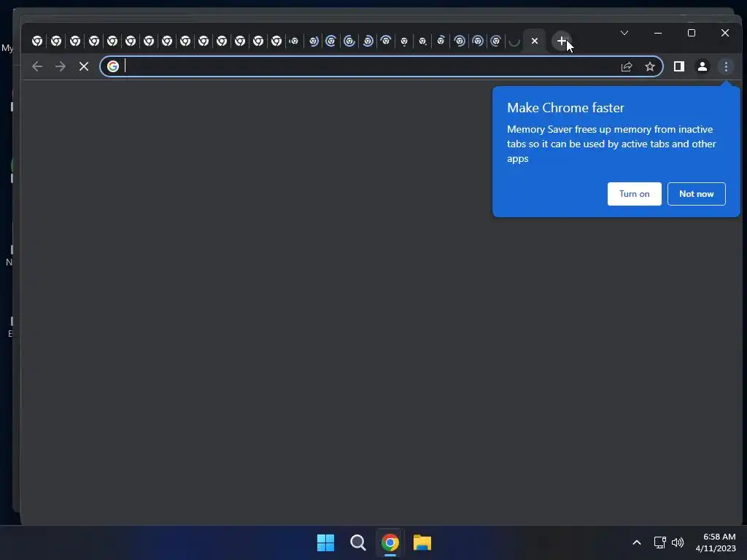Open File Explorer from the taskbar
The width and height of the screenshot is (747, 560).
point(422,542)
